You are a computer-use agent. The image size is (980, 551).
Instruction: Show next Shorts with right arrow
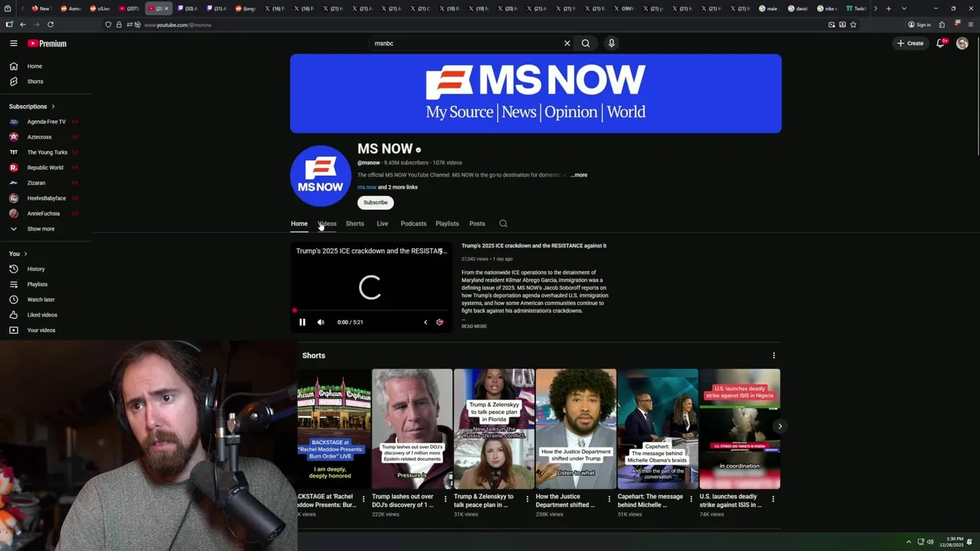pyautogui.click(x=779, y=427)
